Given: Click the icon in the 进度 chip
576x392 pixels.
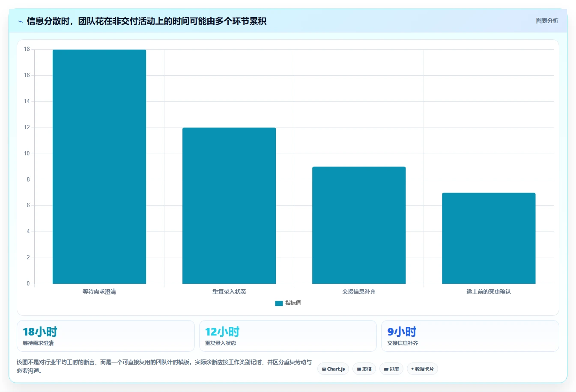Looking at the screenshot, I should coord(386,369).
